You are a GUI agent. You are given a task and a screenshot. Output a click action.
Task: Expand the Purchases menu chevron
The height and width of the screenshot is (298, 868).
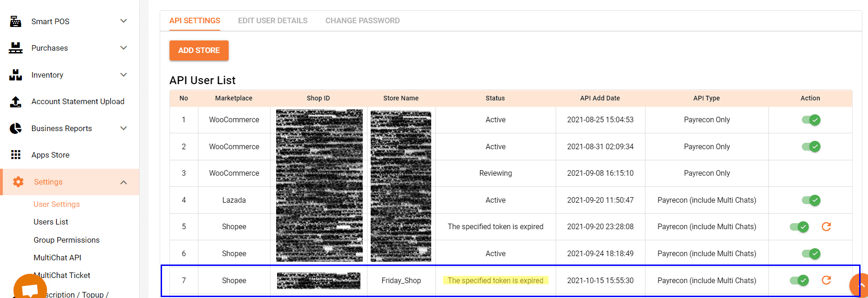123,48
